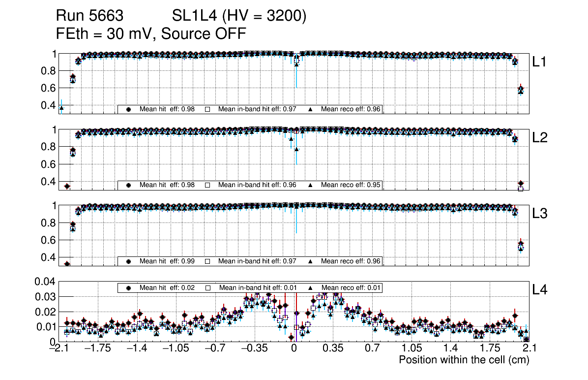Viewport: 588px width, 380px height.
Task: Click the "FEth = 30 mV, Source OFF" subtitle
Action: pos(151,34)
